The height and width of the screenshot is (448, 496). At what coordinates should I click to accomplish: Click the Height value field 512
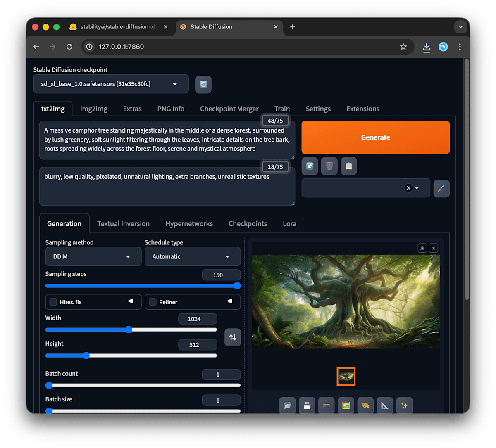[x=198, y=345]
